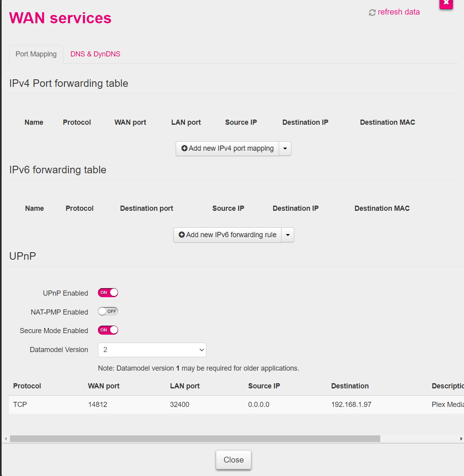
Task: Select the Port Mapping tab
Action: pyautogui.click(x=36, y=54)
